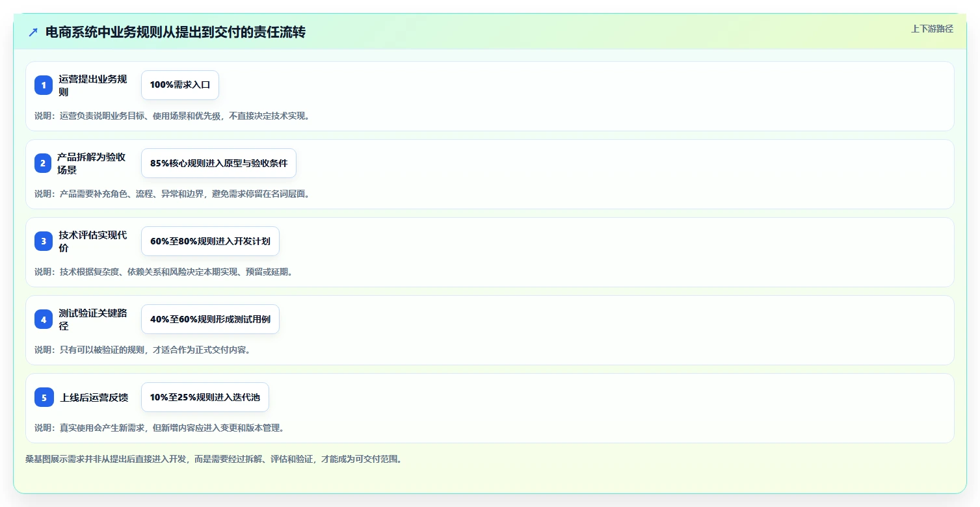Click step number 3 badge
This screenshot has height=507, width=980.
(x=44, y=241)
